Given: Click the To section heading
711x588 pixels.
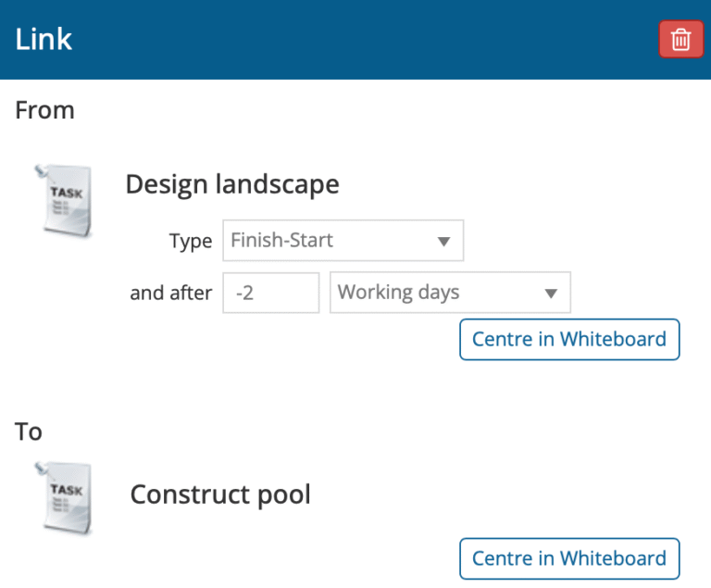Looking at the screenshot, I should 29,432.
